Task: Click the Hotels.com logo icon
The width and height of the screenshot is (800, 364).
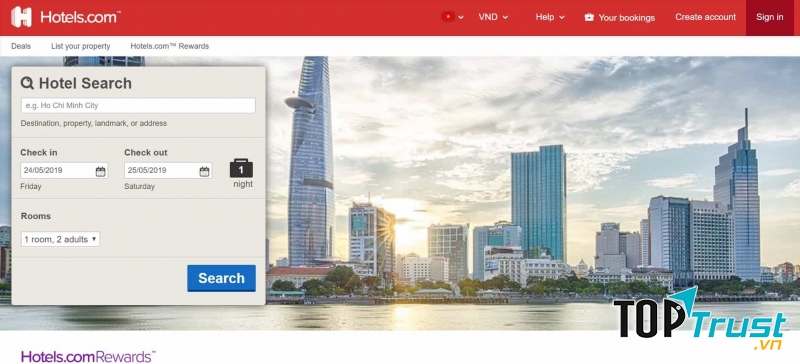Action: 21,17
